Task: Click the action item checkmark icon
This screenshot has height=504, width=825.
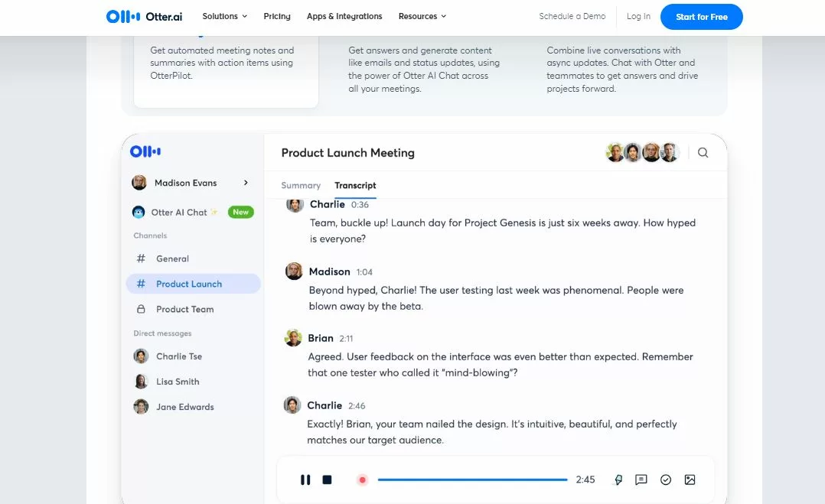Action: (666, 480)
